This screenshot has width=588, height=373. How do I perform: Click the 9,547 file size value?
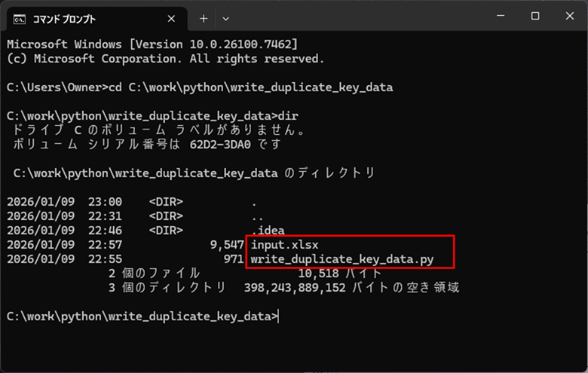click(x=225, y=245)
